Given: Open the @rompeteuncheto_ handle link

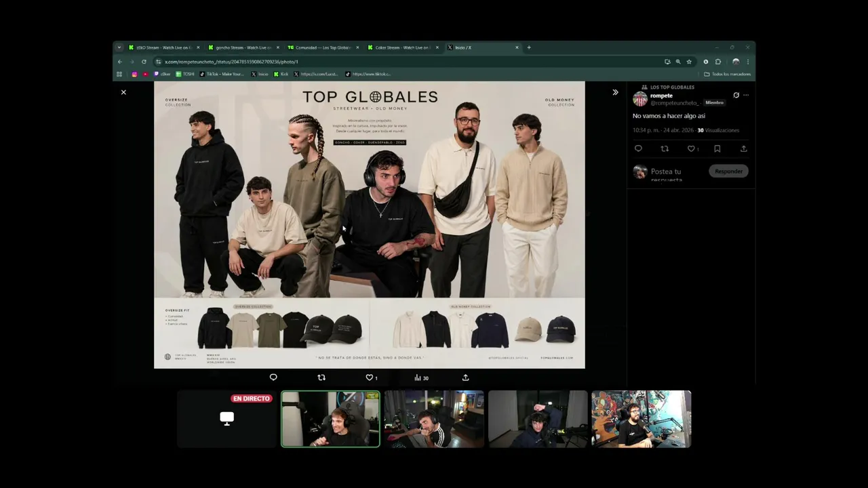Looking at the screenshot, I should click(x=675, y=103).
